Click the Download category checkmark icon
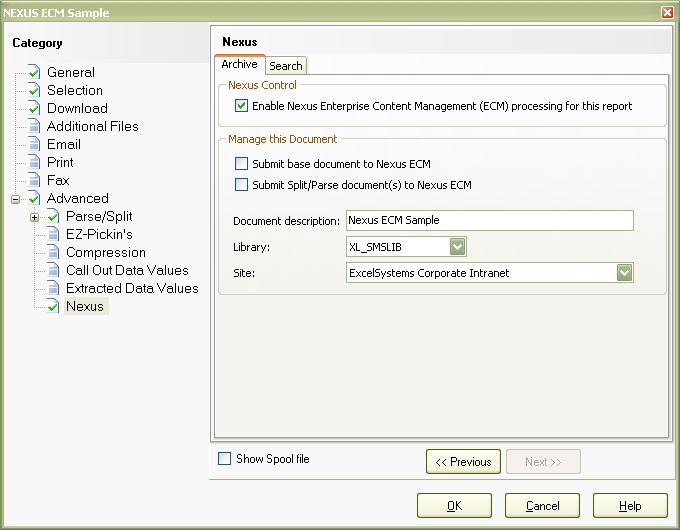The height and width of the screenshot is (530, 680). click(x=34, y=108)
